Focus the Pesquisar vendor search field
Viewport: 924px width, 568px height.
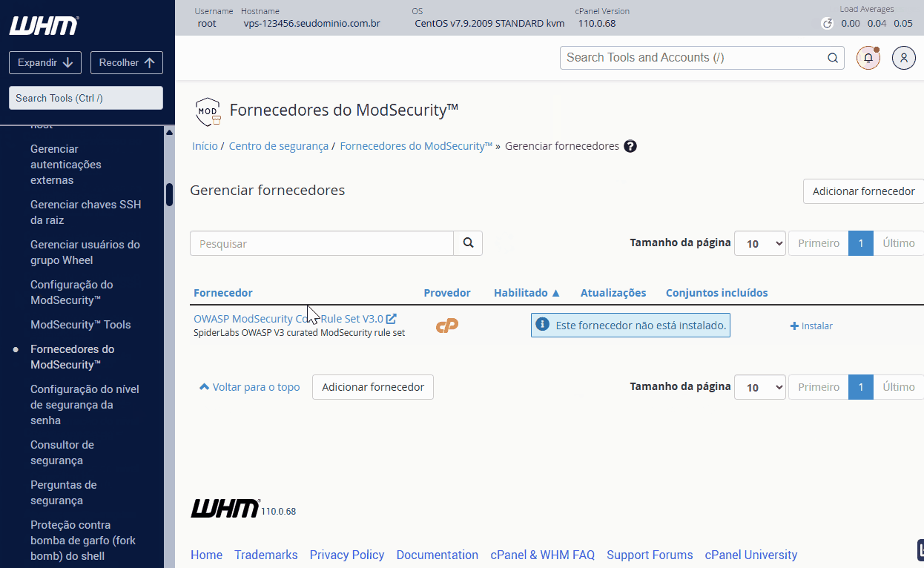(322, 243)
